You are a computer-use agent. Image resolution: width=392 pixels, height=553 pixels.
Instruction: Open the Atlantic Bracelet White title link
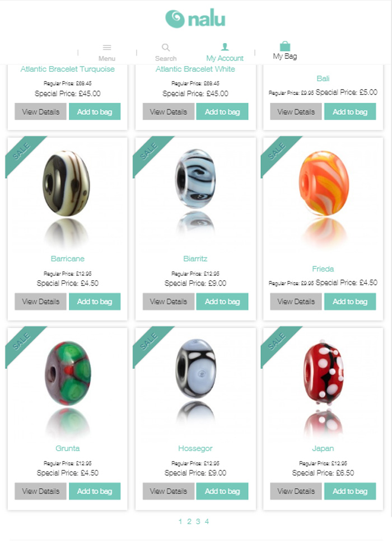(195, 69)
